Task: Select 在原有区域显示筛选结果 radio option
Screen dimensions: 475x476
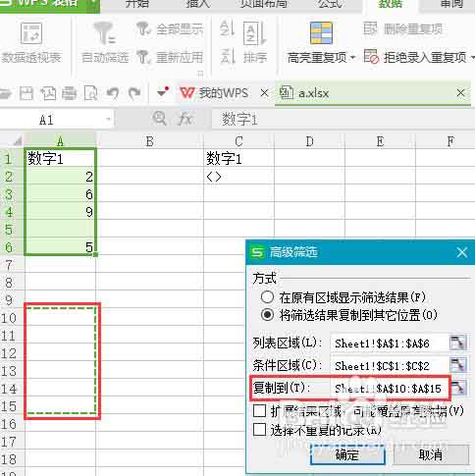Action: tap(267, 297)
